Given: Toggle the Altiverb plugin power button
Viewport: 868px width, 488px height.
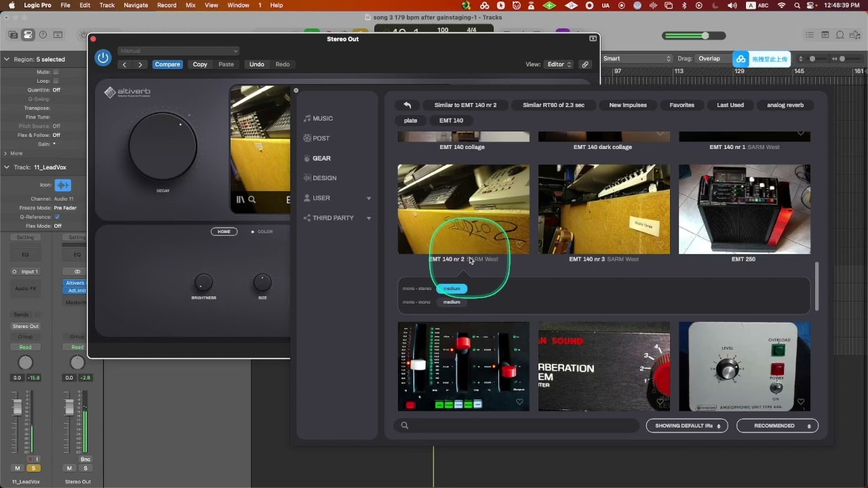Looking at the screenshot, I should 103,58.
